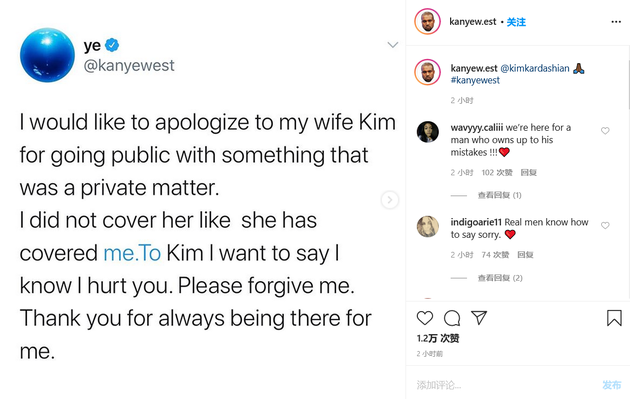
Task: Reply to the wavyyy.caliii comment
Action: coord(528,172)
